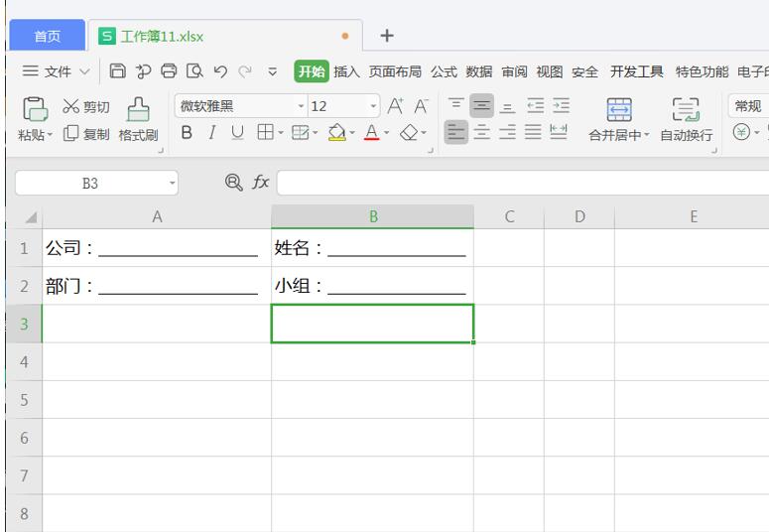Toggle Underline formatting
769x532 pixels.
236,133
